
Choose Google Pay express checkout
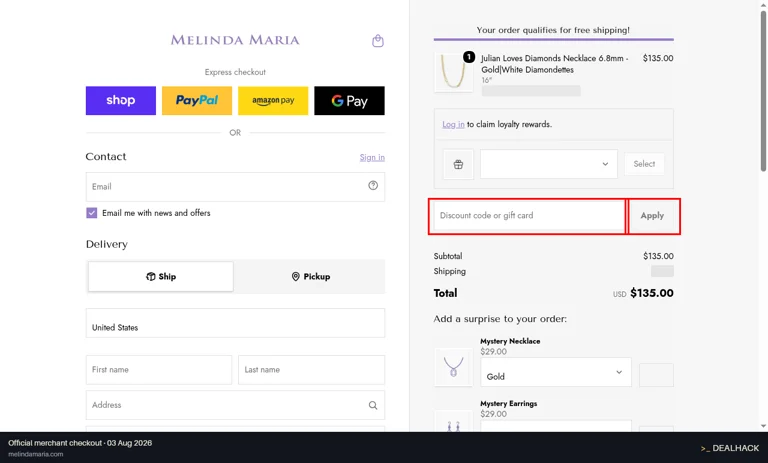point(349,100)
